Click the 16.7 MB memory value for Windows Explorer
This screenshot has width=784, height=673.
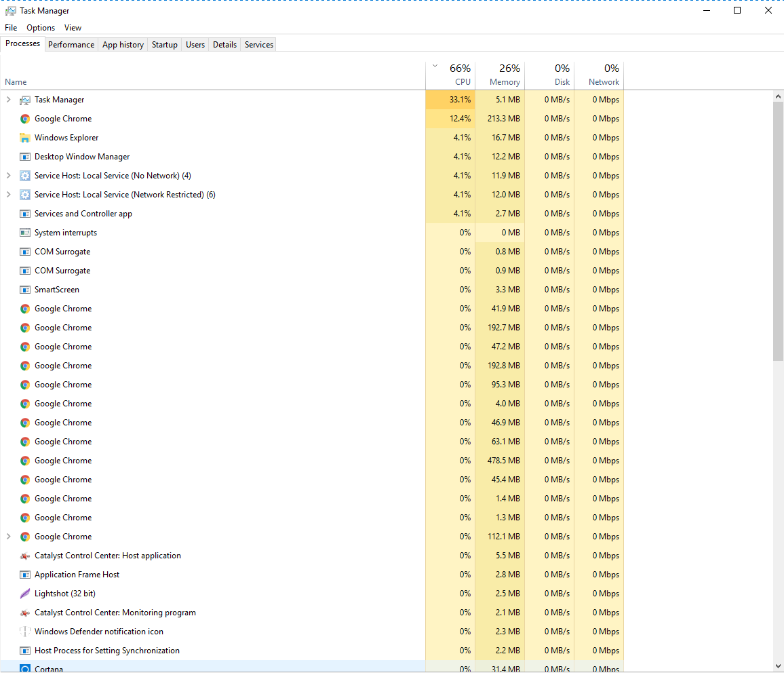click(505, 138)
